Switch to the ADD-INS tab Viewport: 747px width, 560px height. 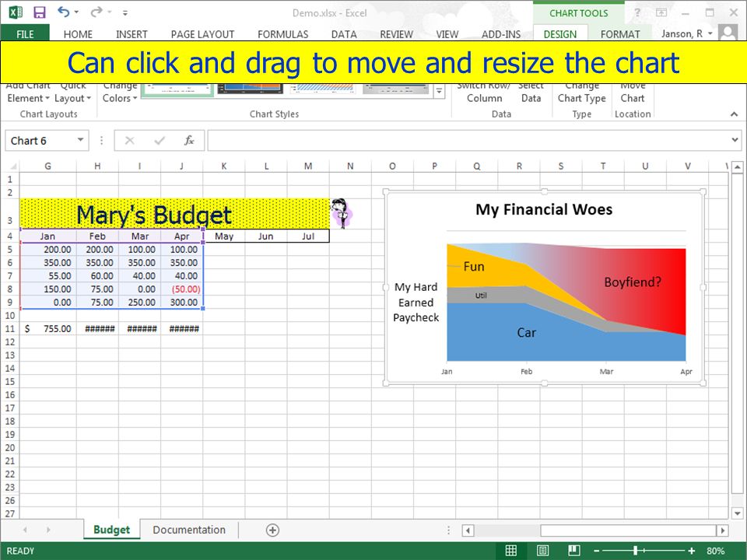click(x=500, y=33)
